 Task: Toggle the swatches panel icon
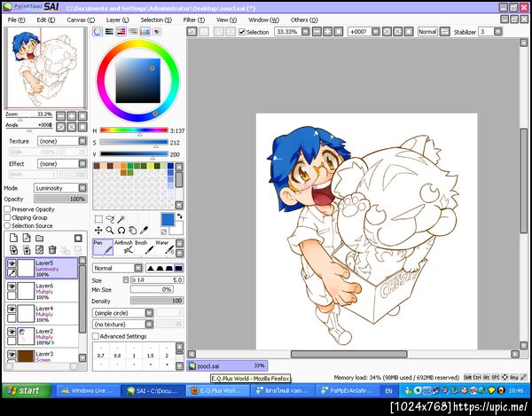(x=145, y=32)
